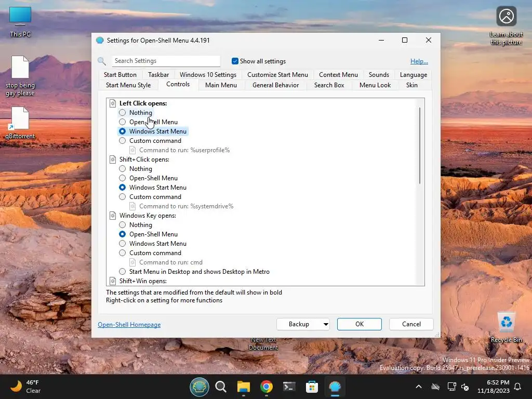Select Open-Shell Menu under Shift+Click opens
Screen dimensions: 532x399
(148, 178)
